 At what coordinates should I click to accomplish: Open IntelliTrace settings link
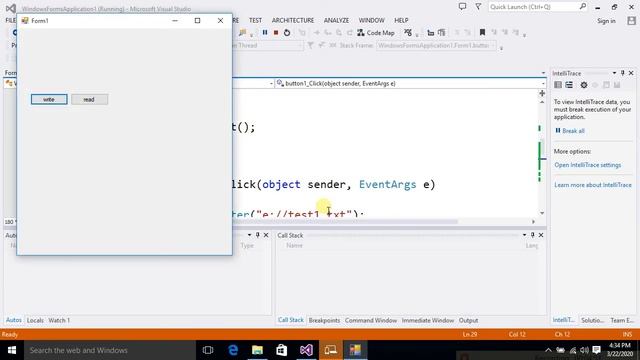[587, 165]
